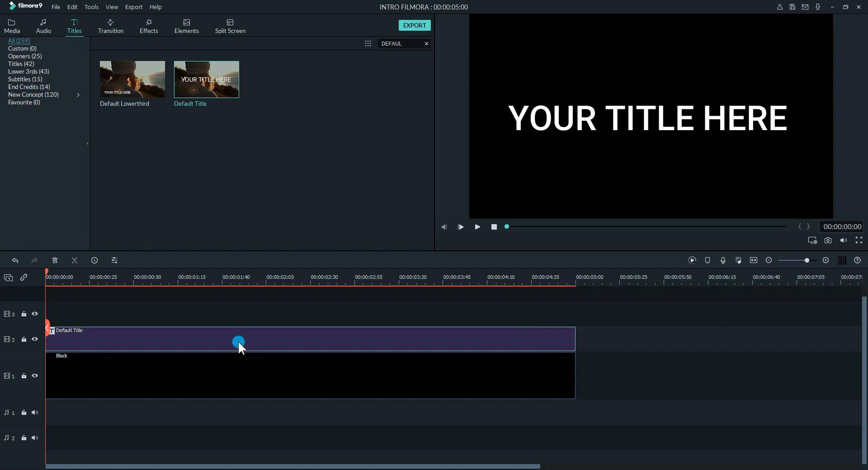
Task: Select the End Credits (14) category
Action: (x=29, y=87)
